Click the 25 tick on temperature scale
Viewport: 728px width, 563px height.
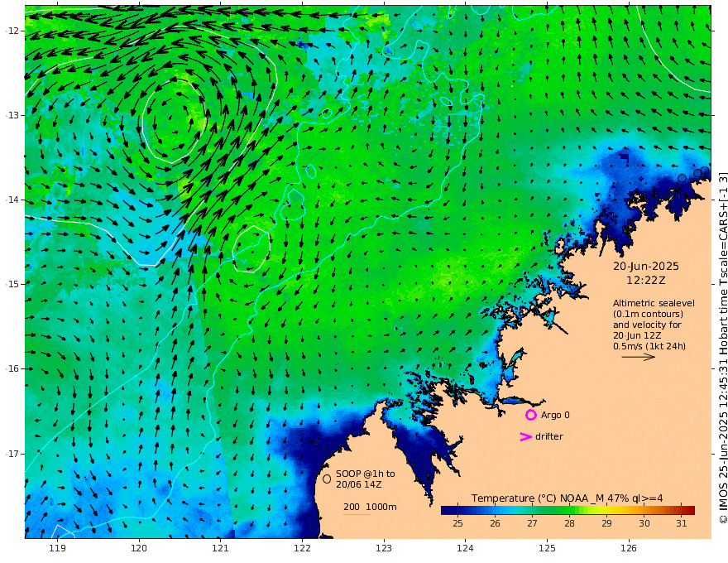point(457,523)
